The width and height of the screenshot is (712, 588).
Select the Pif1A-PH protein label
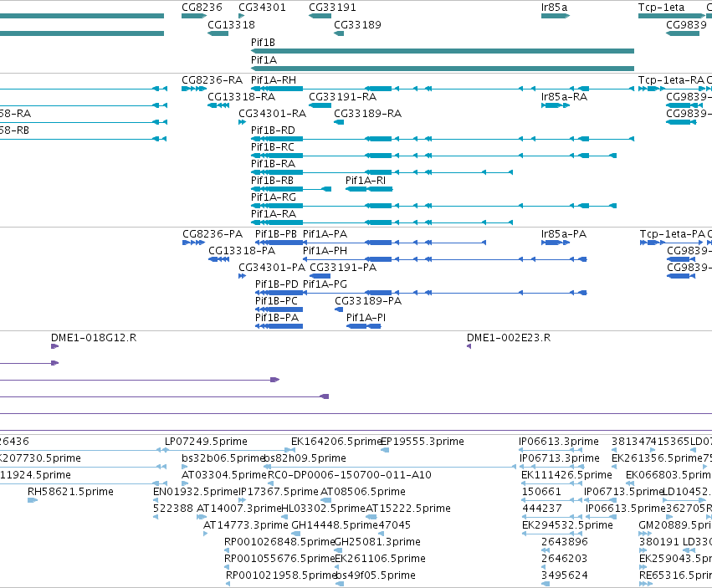(x=325, y=251)
